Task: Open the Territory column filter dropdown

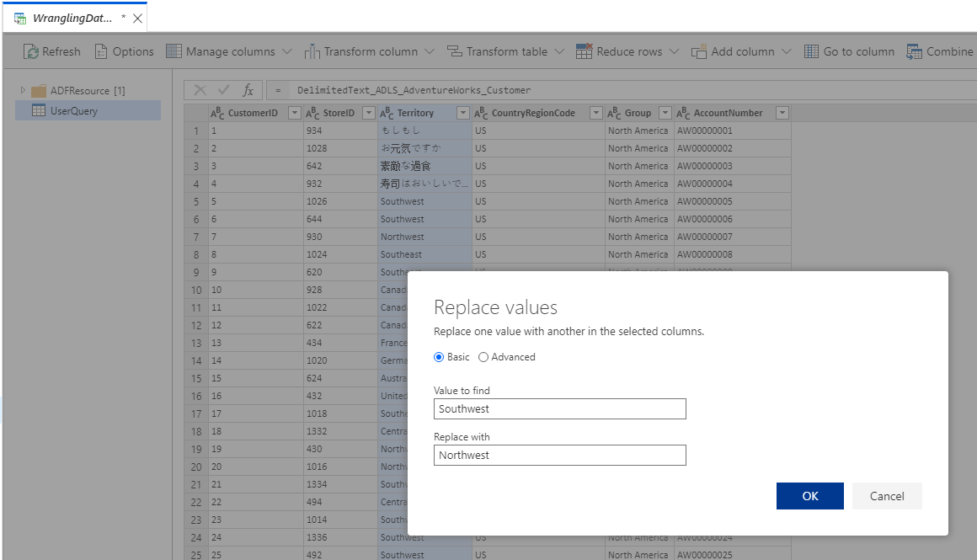Action: pos(463,113)
